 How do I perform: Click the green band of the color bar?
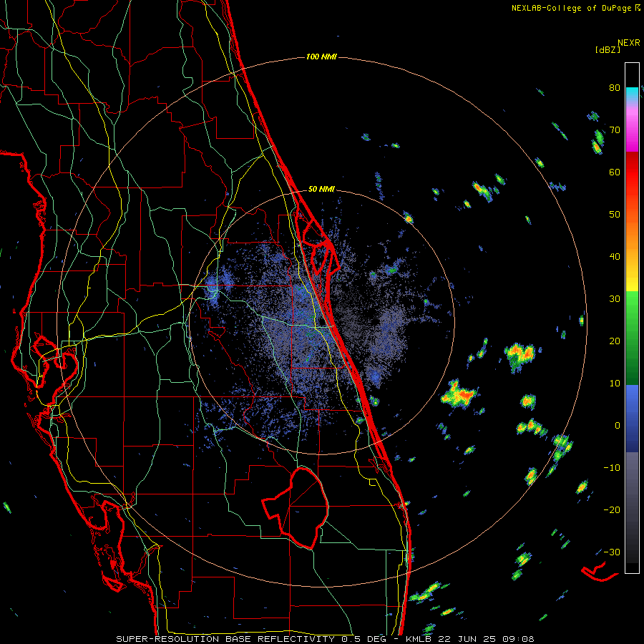(632, 338)
